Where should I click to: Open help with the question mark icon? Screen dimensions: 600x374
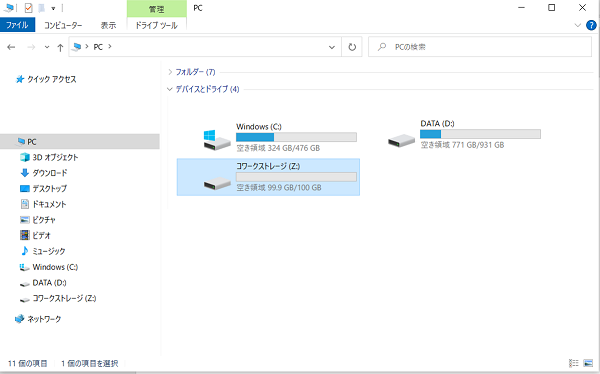[591, 25]
